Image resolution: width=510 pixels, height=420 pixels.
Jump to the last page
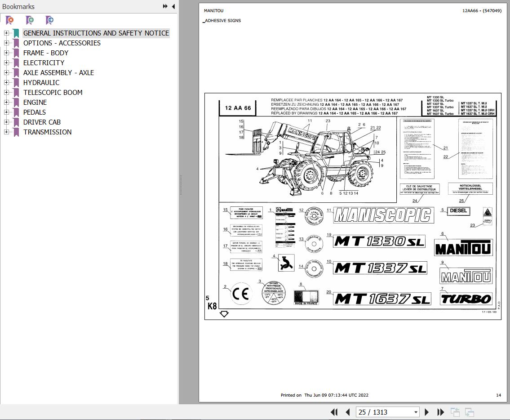click(x=440, y=412)
